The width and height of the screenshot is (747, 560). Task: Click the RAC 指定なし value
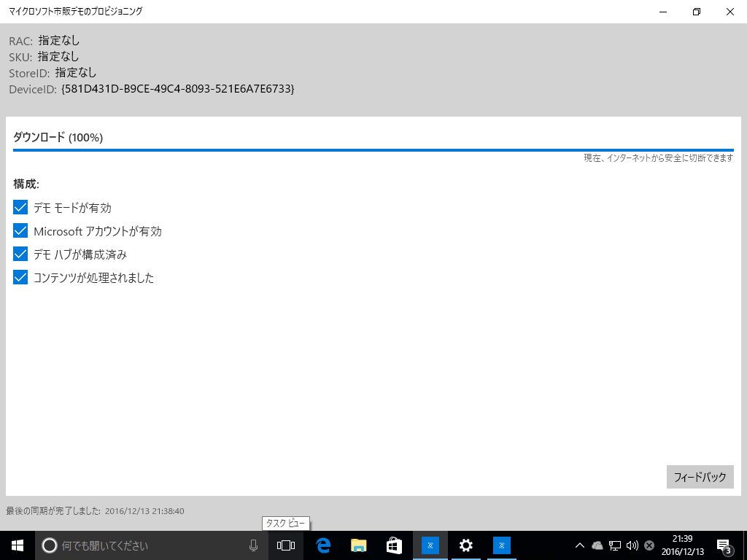coord(59,41)
